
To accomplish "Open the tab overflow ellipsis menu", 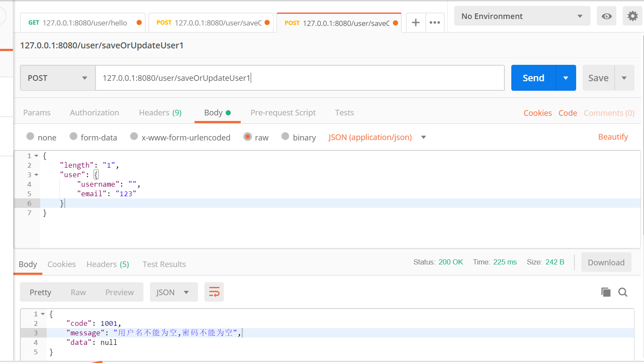I will point(435,22).
